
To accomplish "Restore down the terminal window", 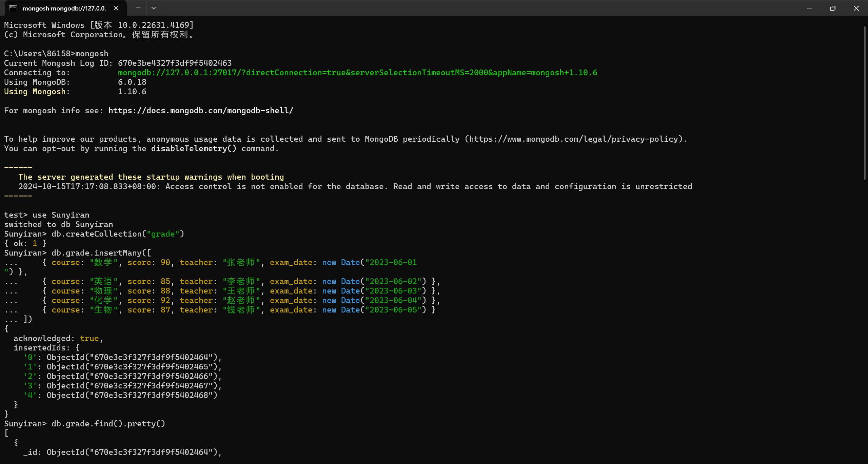I will point(833,8).
